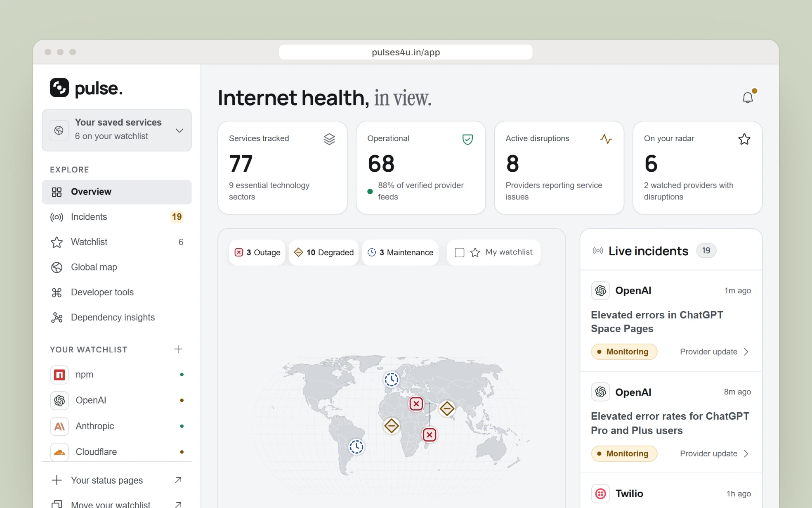Click the Live incidents 19 badge
This screenshot has width=812, height=508.
(706, 250)
